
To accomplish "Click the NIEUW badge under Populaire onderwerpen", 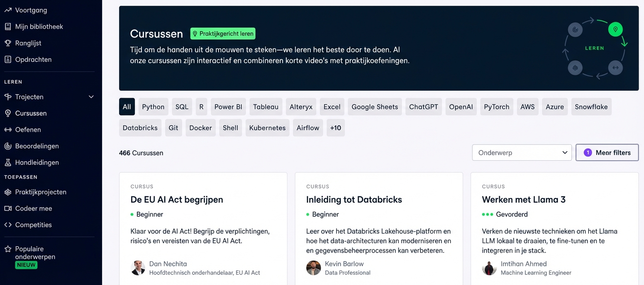I will 26,265.
